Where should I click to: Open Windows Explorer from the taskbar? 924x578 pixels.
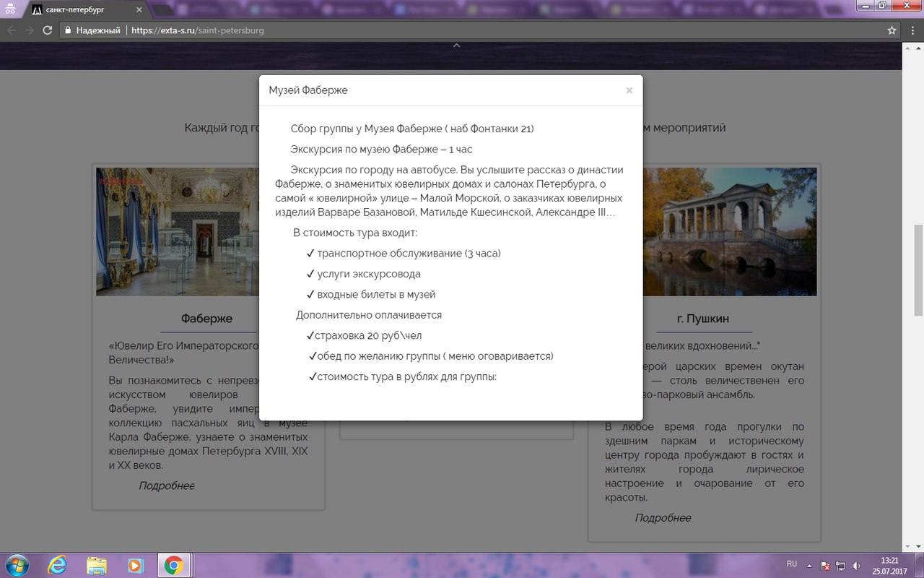pyautogui.click(x=96, y=564)
